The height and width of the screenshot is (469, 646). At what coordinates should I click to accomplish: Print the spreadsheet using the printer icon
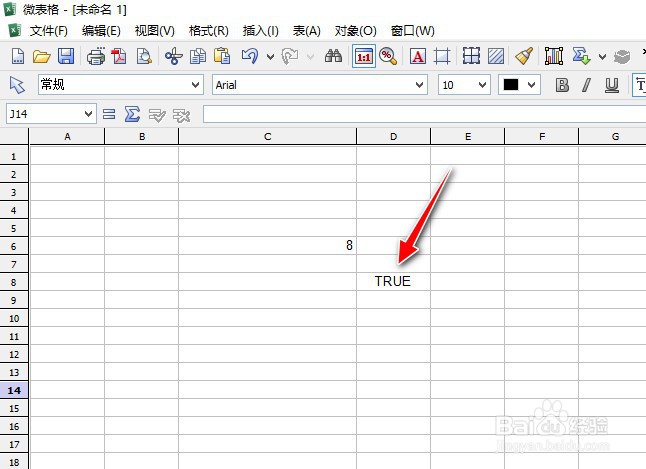pyautogui.click(x=96, y=56)
